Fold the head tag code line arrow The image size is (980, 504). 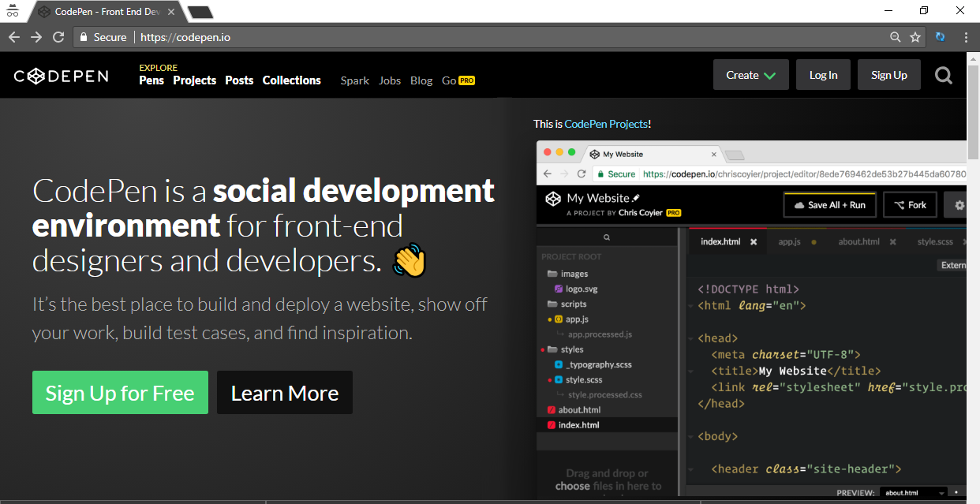click(x=690, y=339)
